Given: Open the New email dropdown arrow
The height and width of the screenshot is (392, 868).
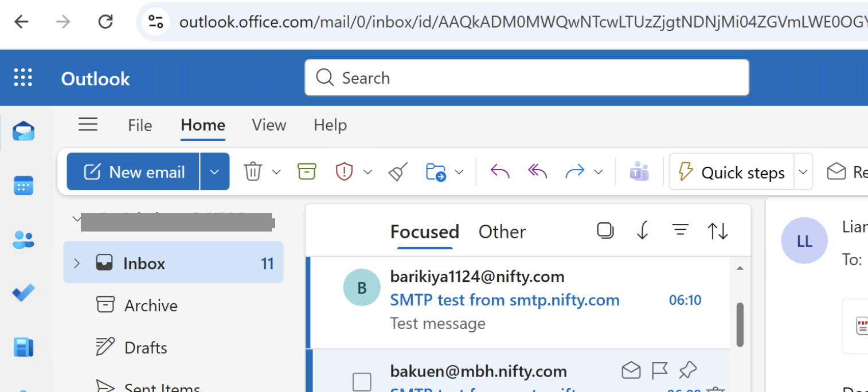Looking at the screenshot, I should [x=215, y=171].
